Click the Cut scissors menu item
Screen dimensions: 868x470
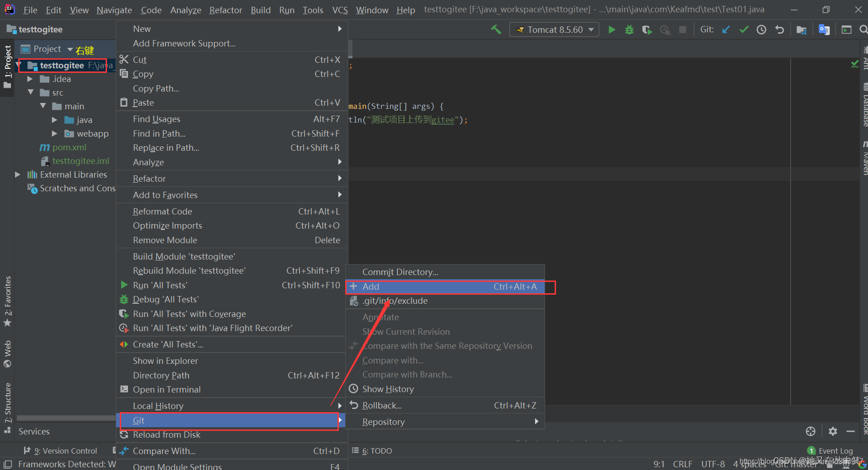coord(232,60)
